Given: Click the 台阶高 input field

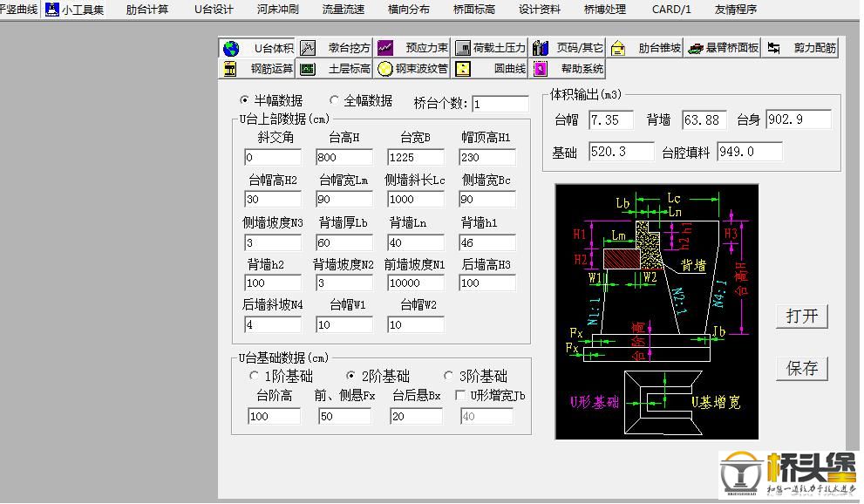Looking at the screenshot, I should coord(274,416).
